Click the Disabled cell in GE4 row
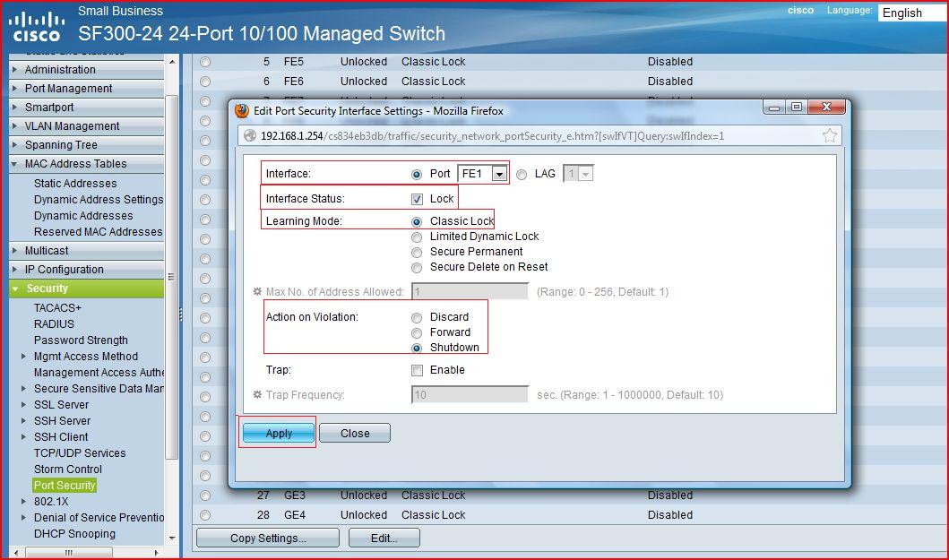Viewport: 949px width, 560px height. coord(670,515)
